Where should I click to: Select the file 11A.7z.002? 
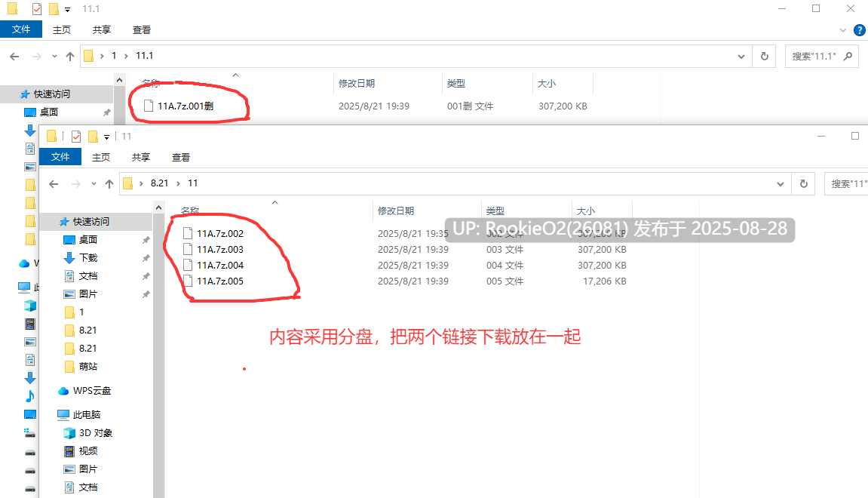tap(219, 233)
